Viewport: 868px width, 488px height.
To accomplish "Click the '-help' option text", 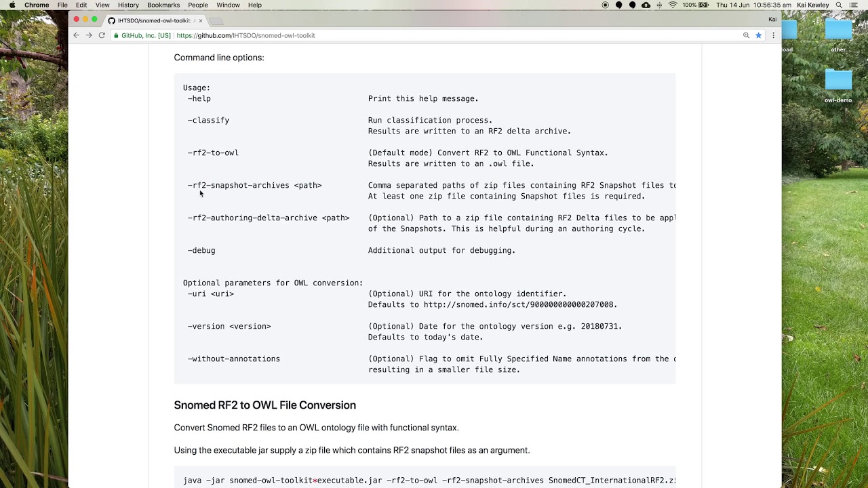I will (x=199, y=98).
